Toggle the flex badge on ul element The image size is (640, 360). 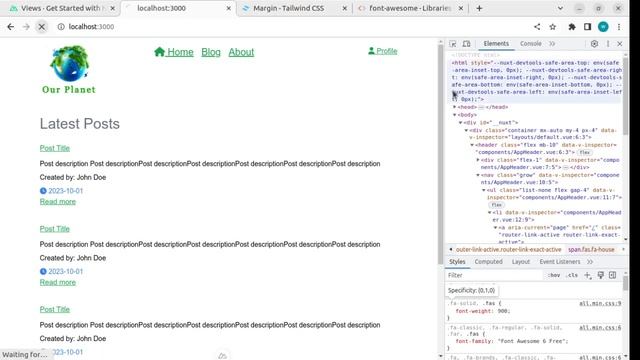pos(496,205)
